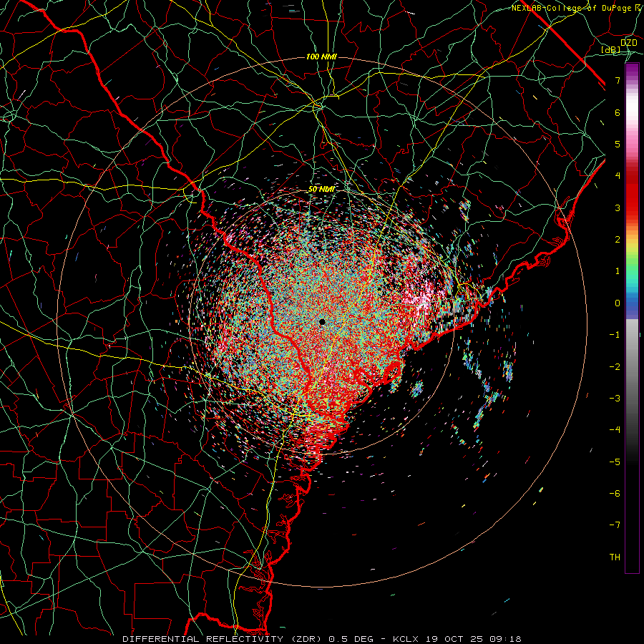Click the '100 NMI' range ring label
Screen dimensions: 644x644
(321, 57)
